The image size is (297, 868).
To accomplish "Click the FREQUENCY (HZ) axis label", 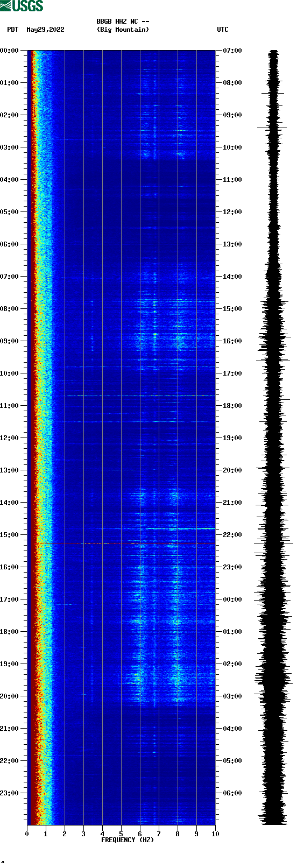I will 128,840.
